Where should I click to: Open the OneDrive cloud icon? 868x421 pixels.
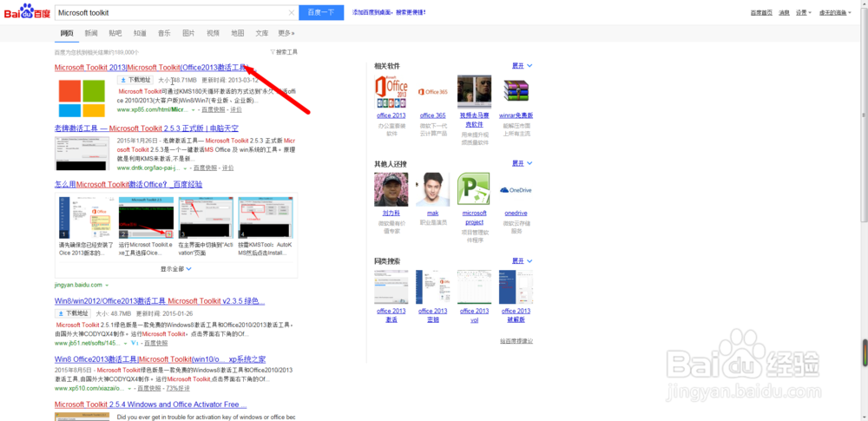pos(516,189)
